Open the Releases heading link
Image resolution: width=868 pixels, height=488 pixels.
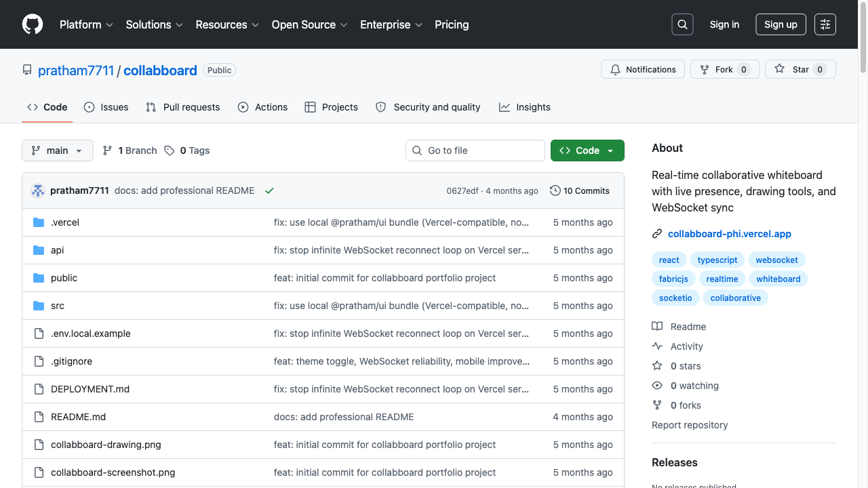coord(675,462)
